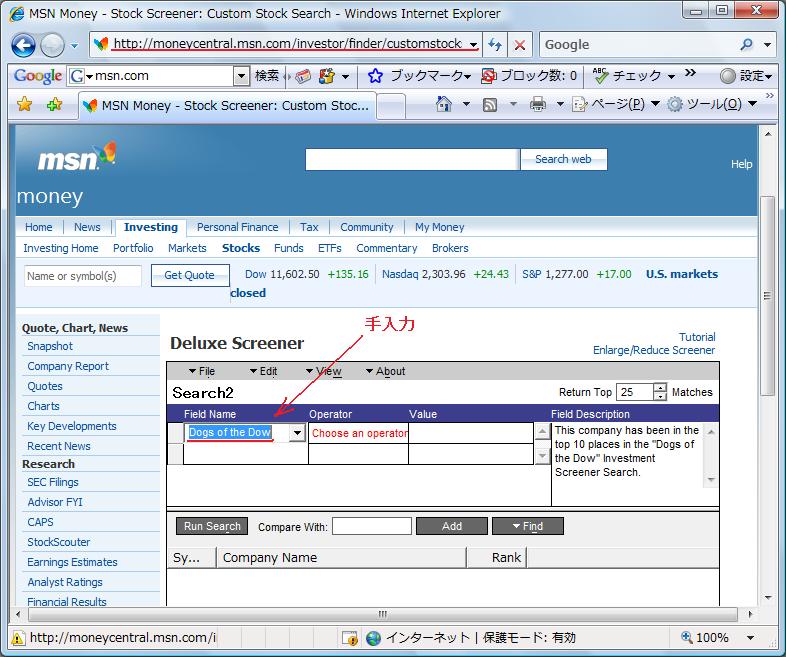Image resolution: width=786 pixels, height=657 pixels.
Task: Click the browser Back arrow button
Action: coord(24,45)
